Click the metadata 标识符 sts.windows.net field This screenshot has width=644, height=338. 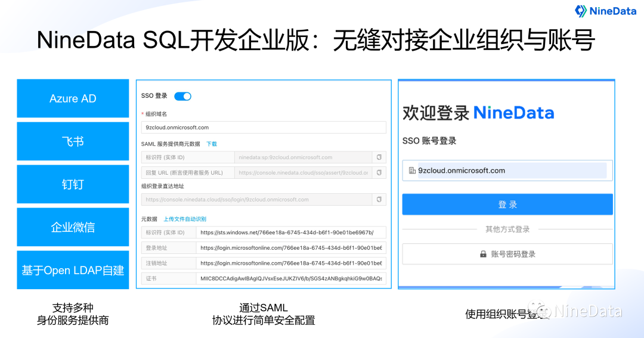pos(291,232)
